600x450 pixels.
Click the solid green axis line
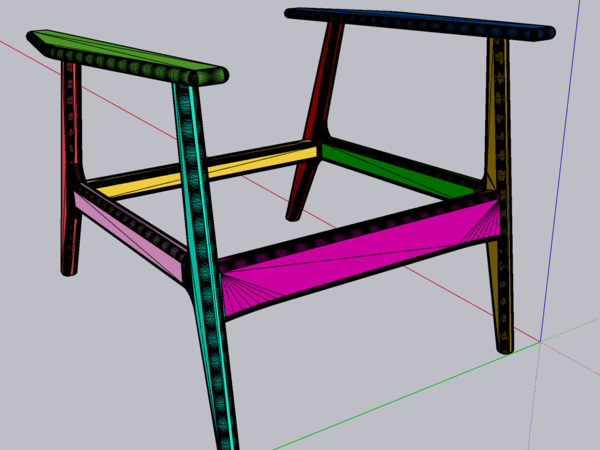pos(400,398)
